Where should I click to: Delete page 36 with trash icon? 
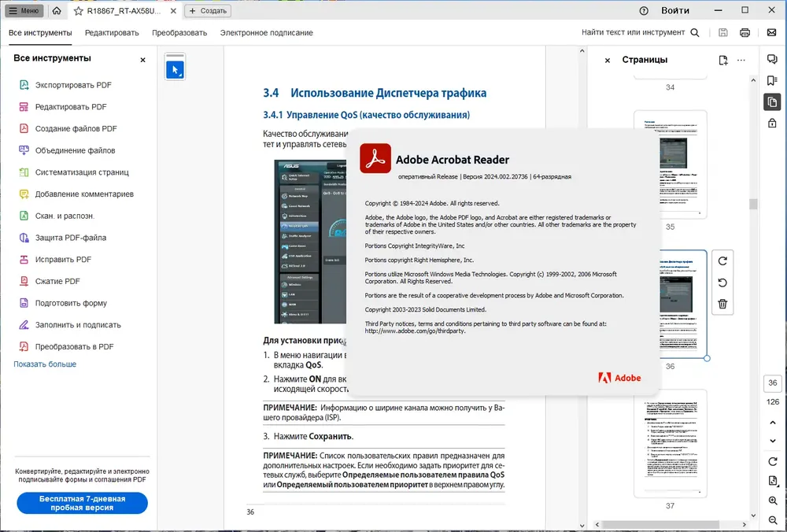[722, 304]
